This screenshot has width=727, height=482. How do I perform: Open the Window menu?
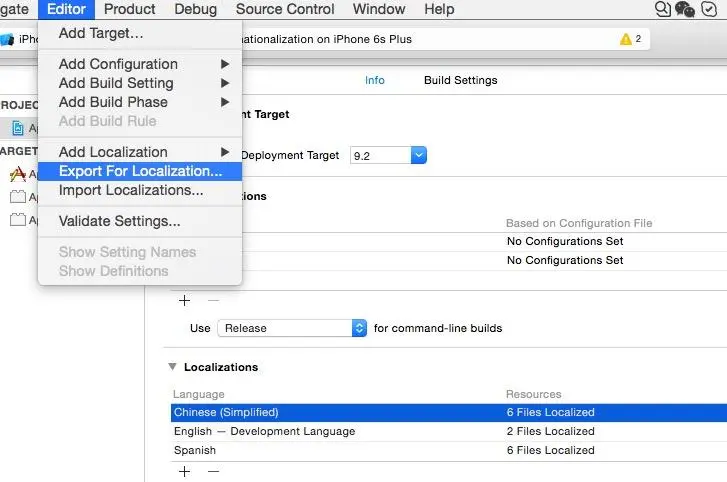pos(379,9)
